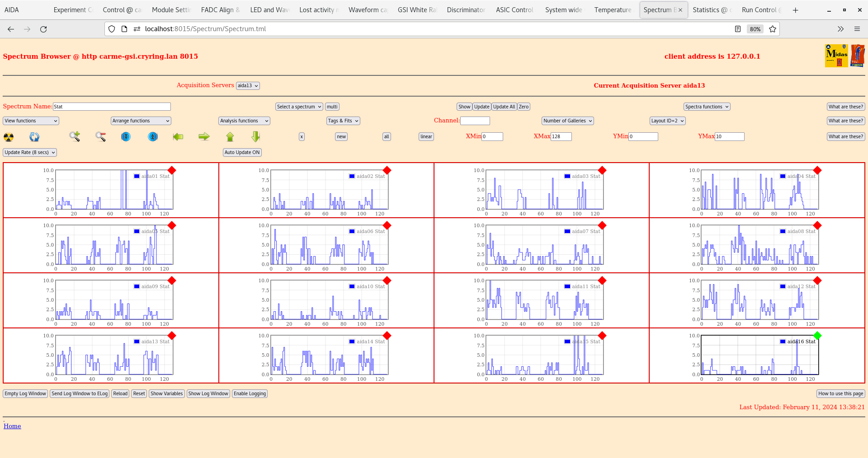Click the green right arrow icon
The image size is (868, 458).
(204, 136)
